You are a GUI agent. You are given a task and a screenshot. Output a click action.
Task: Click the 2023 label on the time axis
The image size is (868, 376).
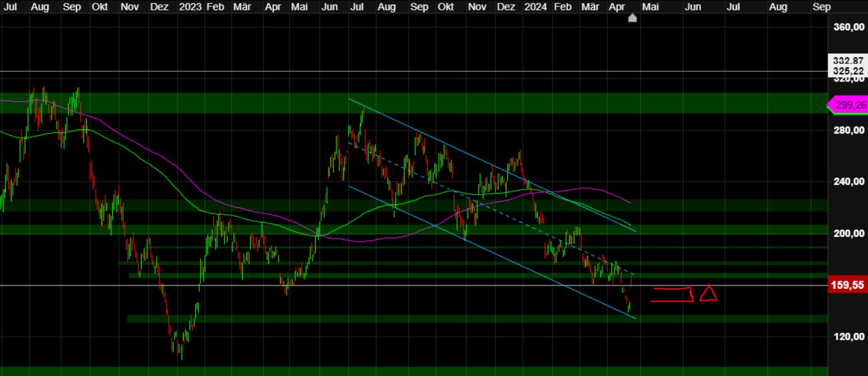(191, 7)
